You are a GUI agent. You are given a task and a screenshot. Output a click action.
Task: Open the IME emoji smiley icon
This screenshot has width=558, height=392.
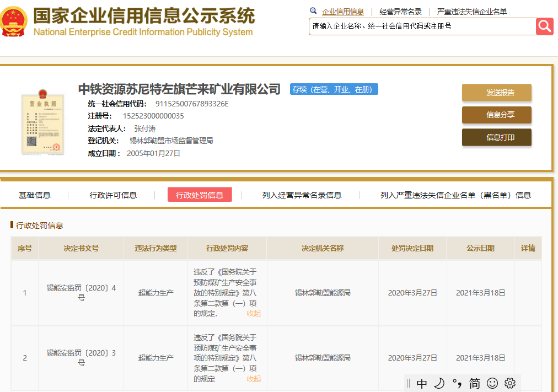(x=492, y=383)
